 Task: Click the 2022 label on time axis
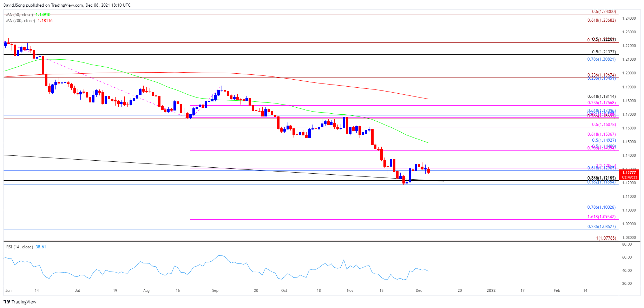click(491, 290)
